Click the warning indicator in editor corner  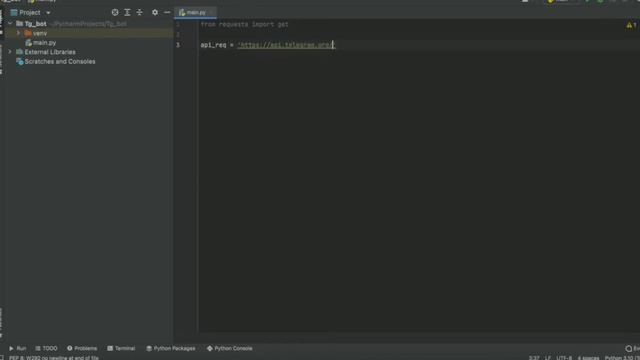[x=631, y=25]
